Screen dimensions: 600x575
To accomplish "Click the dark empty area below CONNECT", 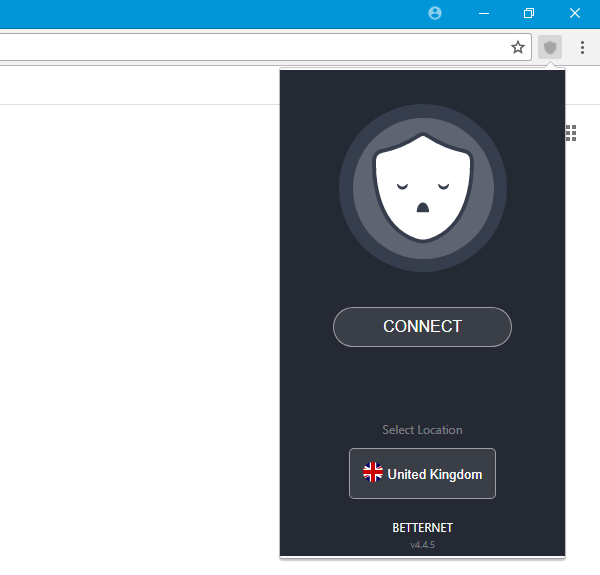I will (x=422, y=384).
